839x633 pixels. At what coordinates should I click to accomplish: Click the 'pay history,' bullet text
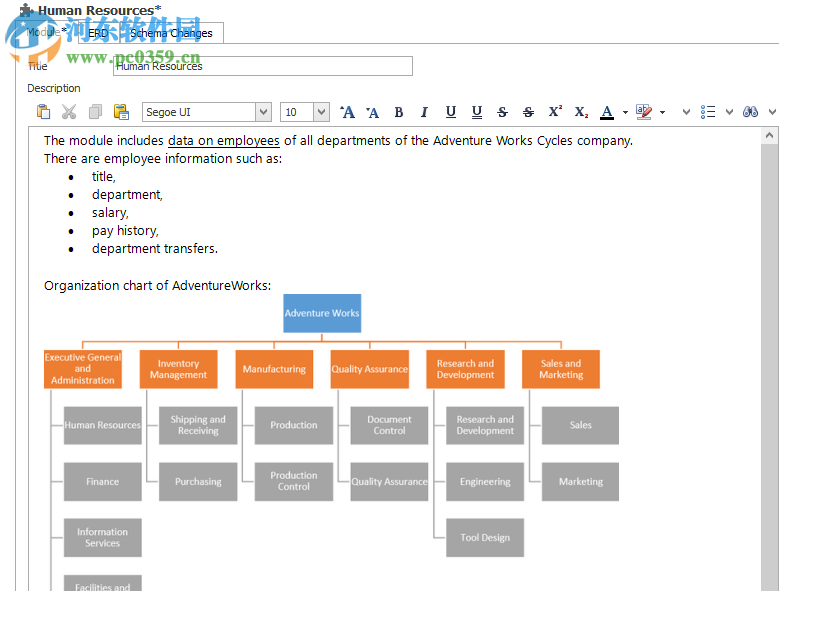pyautogui.click(x=125, y=231)
